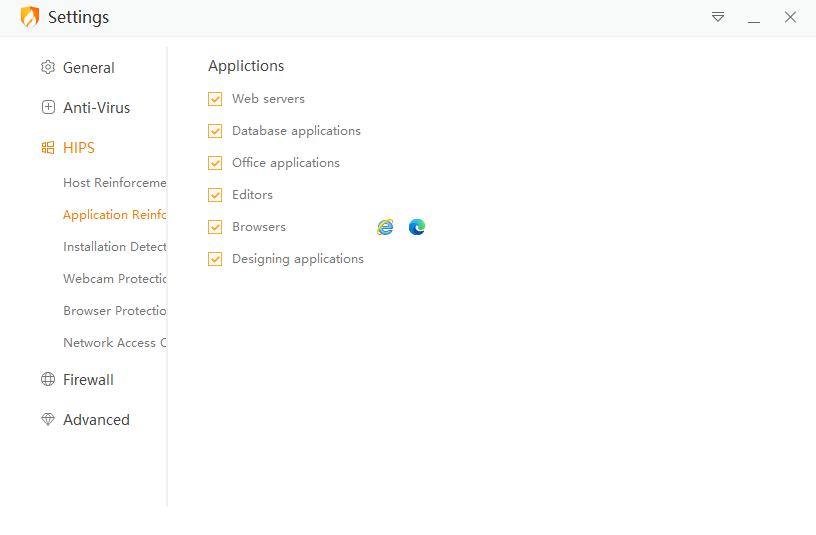Select Installation Detection in sidebar

[114, 247]
